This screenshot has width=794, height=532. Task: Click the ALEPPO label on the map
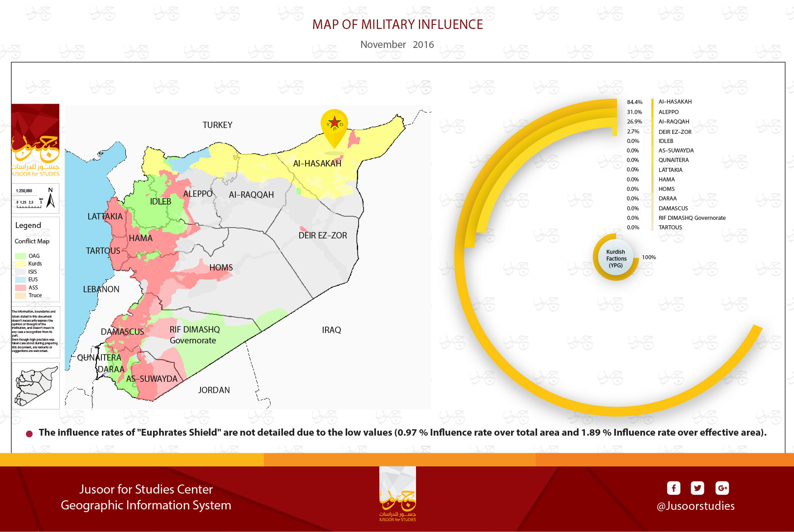[198, 194]
